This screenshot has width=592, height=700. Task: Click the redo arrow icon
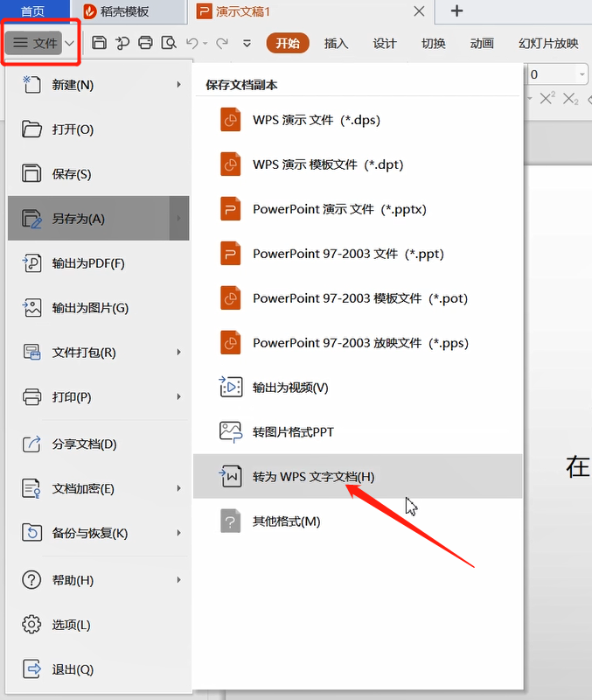tap(222, 43)
